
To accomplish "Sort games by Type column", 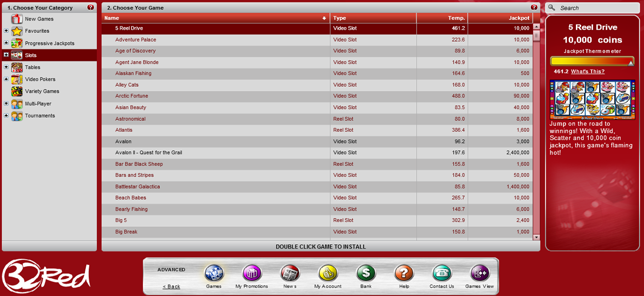I will tap(373, 18).
